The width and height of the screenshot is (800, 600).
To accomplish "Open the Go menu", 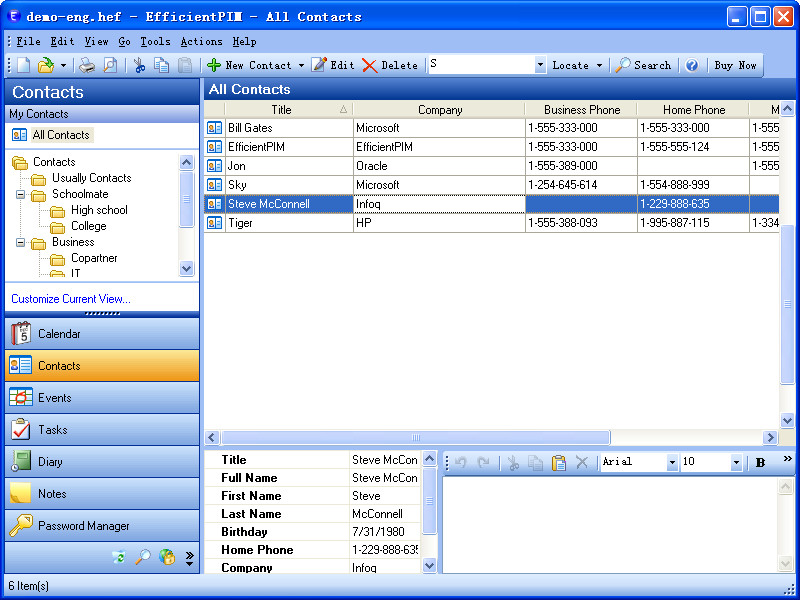I will point(124,41).
